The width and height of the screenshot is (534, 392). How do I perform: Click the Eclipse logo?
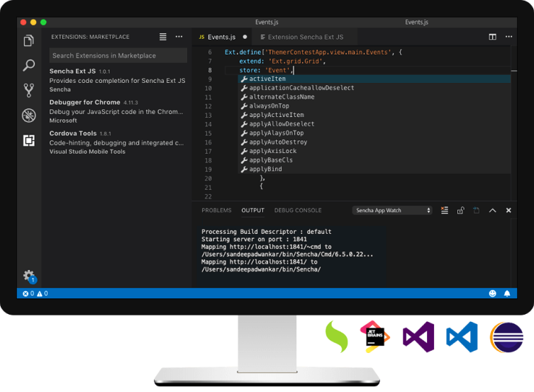click(x=507, y=337)
